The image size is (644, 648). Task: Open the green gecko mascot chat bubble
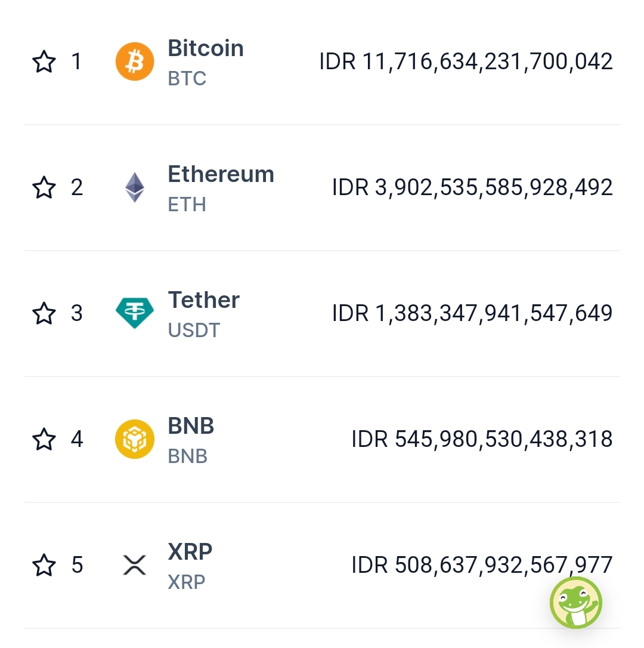pyautogui.click(x=575, y=603)
